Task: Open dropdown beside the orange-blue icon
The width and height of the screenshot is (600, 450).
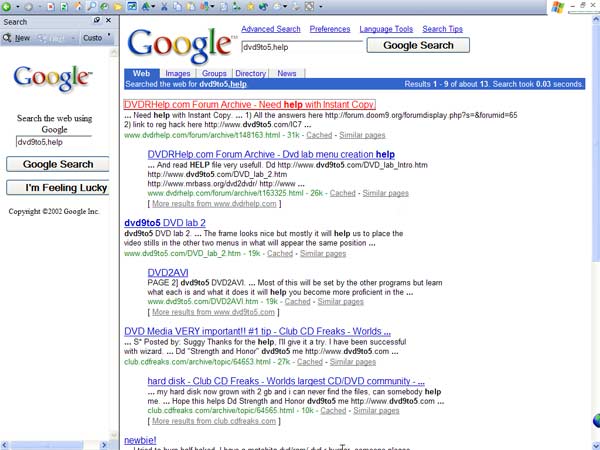Action: point(212,7)
